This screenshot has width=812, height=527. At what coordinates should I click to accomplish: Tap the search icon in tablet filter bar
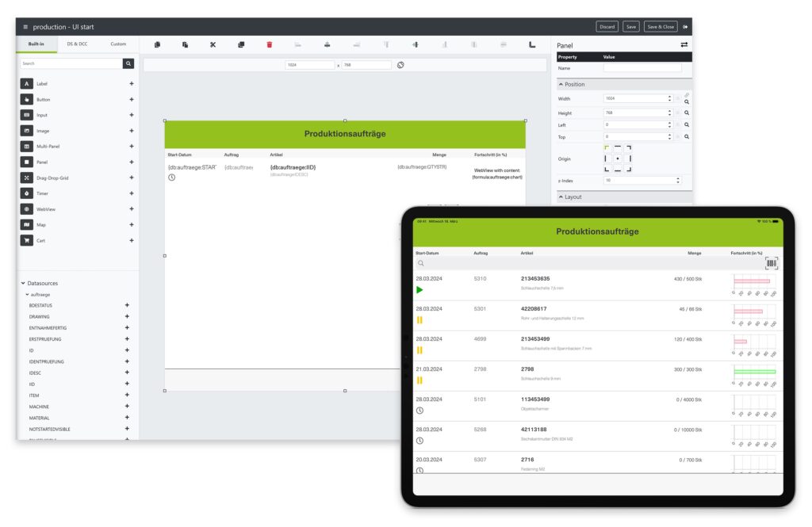tap(421, 263)
